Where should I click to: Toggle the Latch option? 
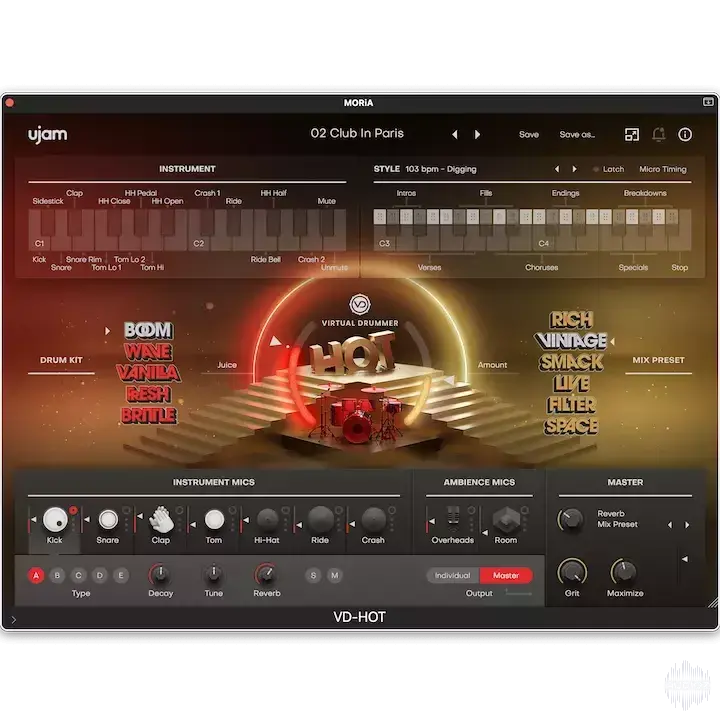pyautogui.click(x=609, y=169)
